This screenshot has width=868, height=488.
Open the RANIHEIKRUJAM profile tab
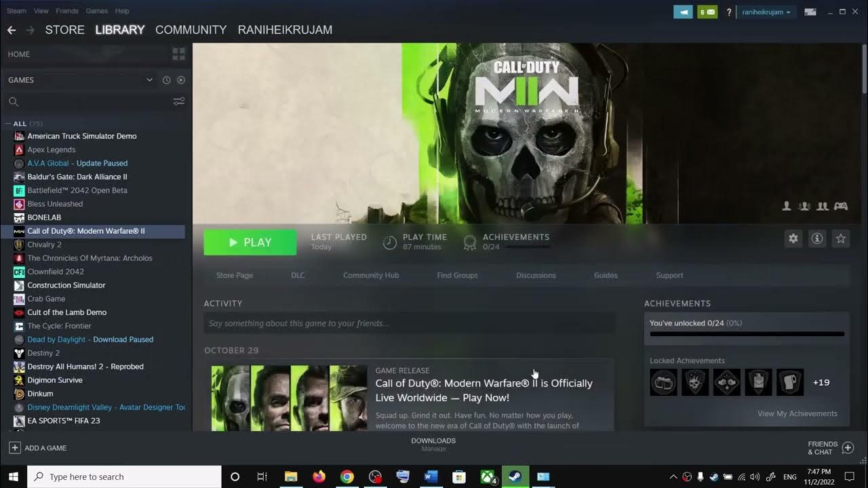tap(285, 30)
